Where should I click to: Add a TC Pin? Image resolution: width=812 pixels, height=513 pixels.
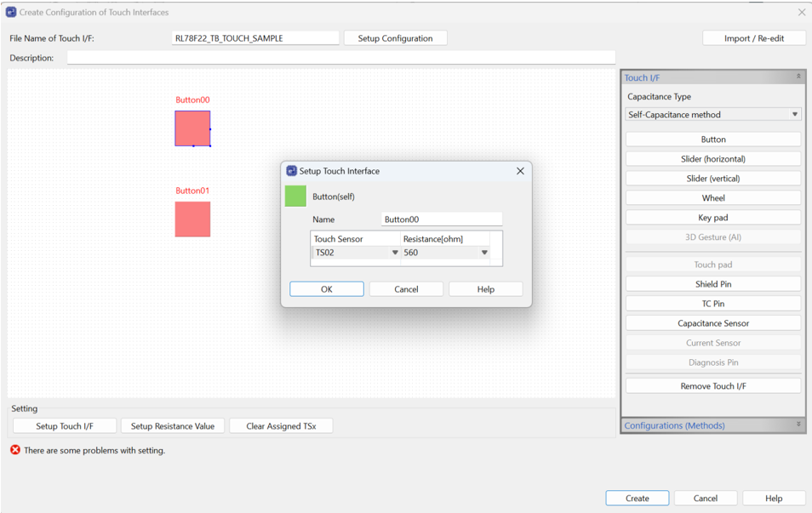tap(713, 304)
